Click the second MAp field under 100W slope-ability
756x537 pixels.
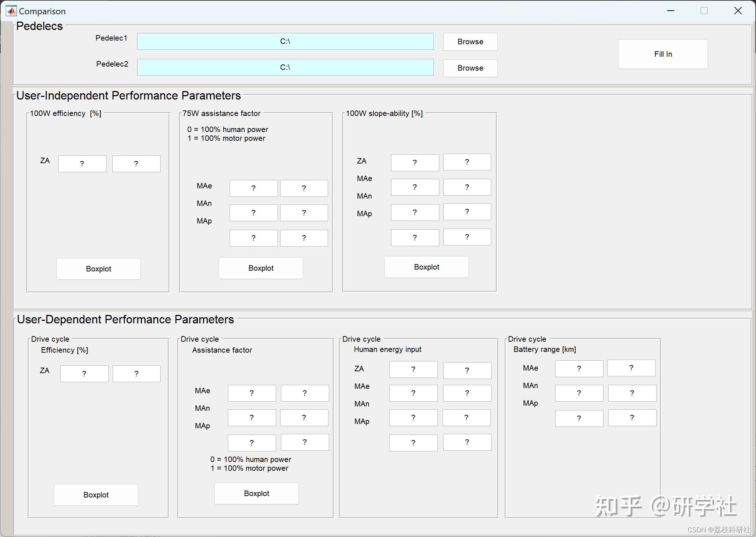click(x=467, y=237)
